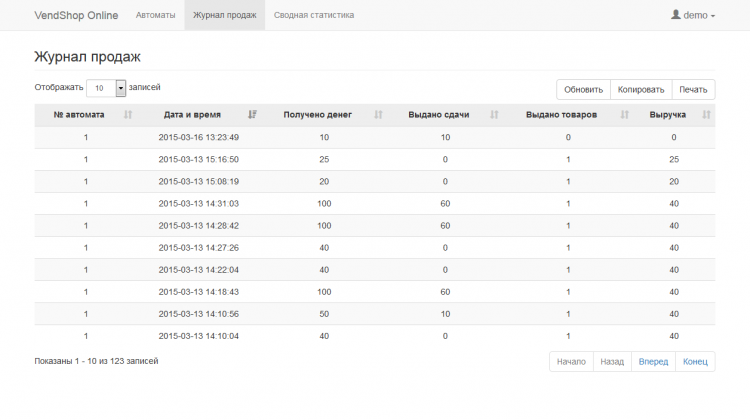Image resolution: width=750 pixels, height=420 pixels.
Task: Click the Копировать button
Action: pyautogui.click(x=641, y=89)
